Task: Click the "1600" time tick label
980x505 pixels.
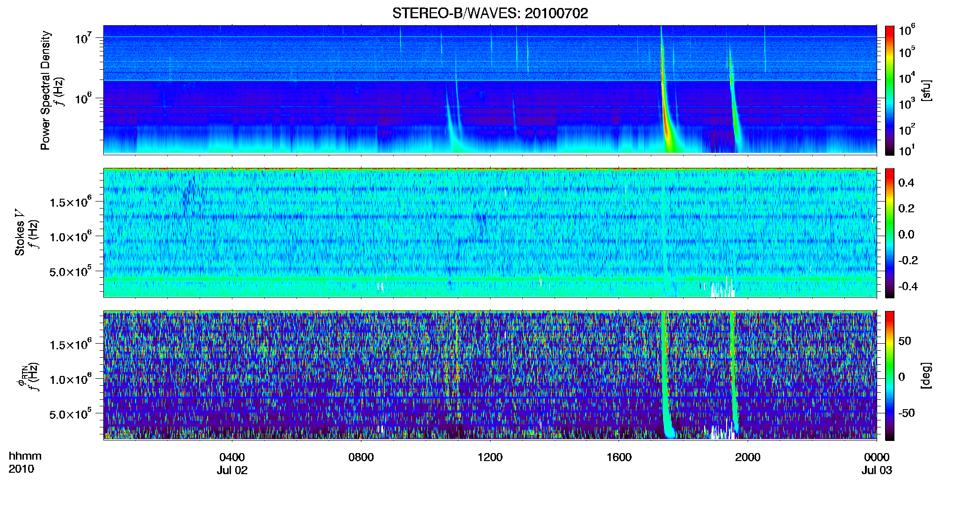Action: click(x=619, y=457)
